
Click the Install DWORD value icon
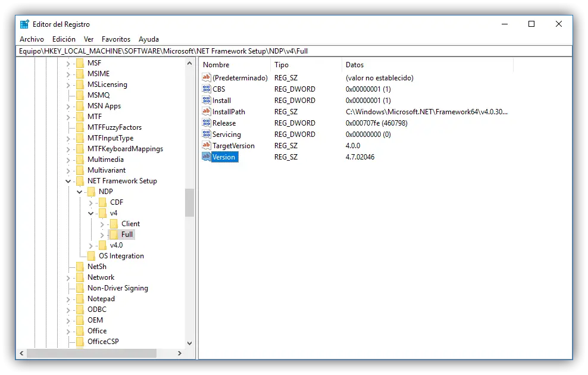(207, 100)
